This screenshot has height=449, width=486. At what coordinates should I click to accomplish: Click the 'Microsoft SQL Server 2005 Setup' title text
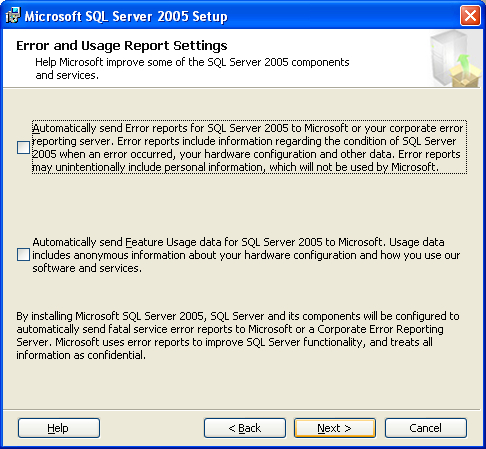(x=126, y=16)
